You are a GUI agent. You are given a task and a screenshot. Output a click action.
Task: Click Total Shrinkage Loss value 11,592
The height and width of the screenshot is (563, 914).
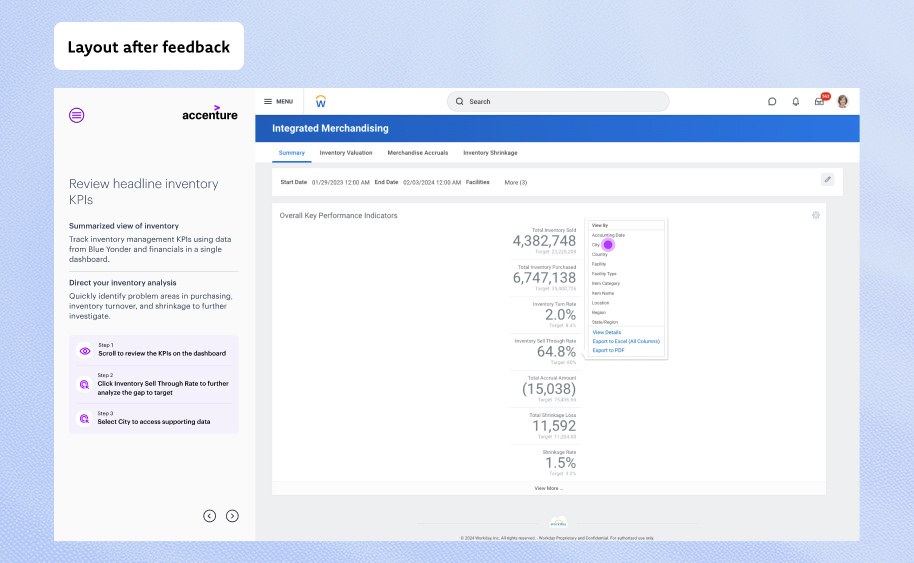tap(554, 425)
